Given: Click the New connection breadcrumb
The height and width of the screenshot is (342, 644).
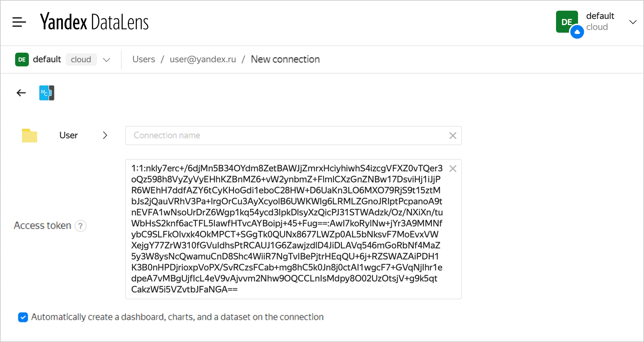Looking at the screenshot, I should coord(285,60).
